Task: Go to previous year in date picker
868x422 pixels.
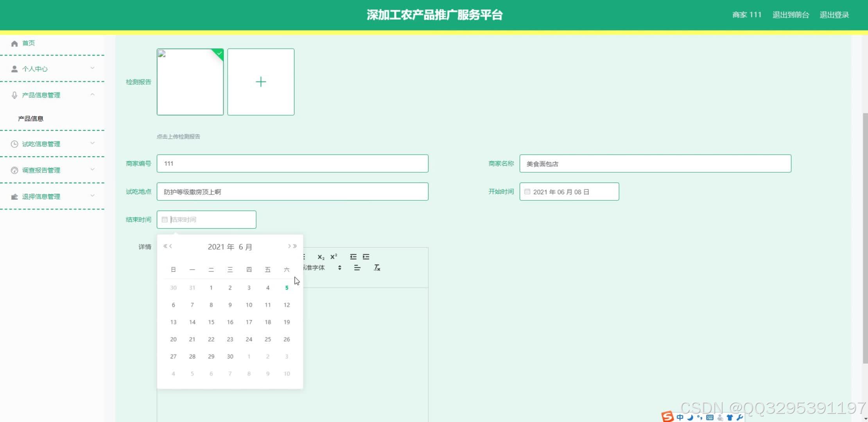Action: [165, 246]
